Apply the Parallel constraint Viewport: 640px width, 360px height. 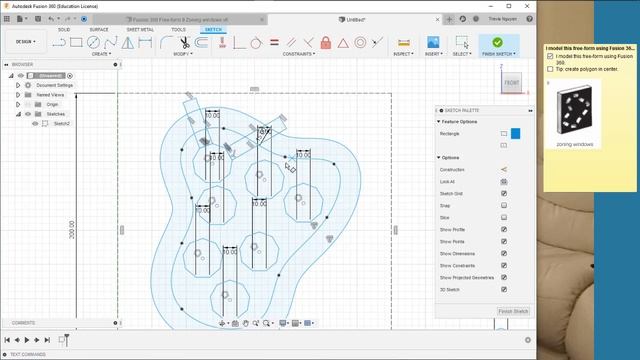click(291, 42)
